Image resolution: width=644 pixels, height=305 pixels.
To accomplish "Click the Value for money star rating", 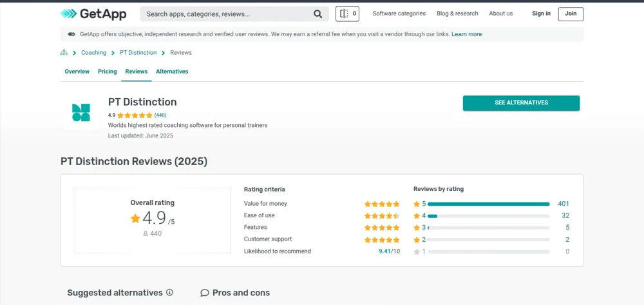I will click(381, 204).
